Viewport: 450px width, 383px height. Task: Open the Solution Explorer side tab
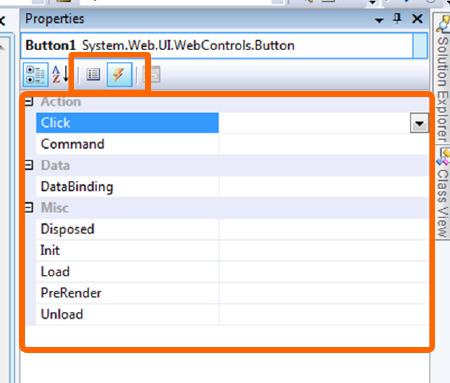coord(442,79)
